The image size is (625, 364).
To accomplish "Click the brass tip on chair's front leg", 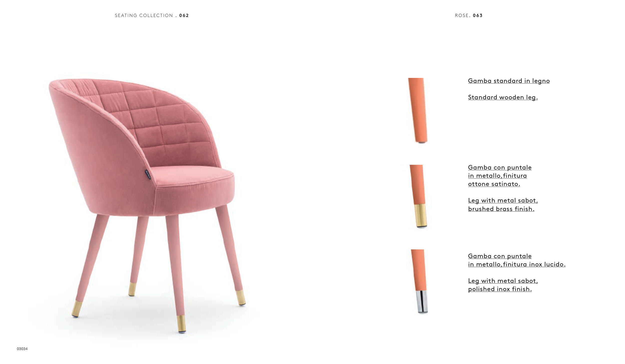I will [181, 324].
